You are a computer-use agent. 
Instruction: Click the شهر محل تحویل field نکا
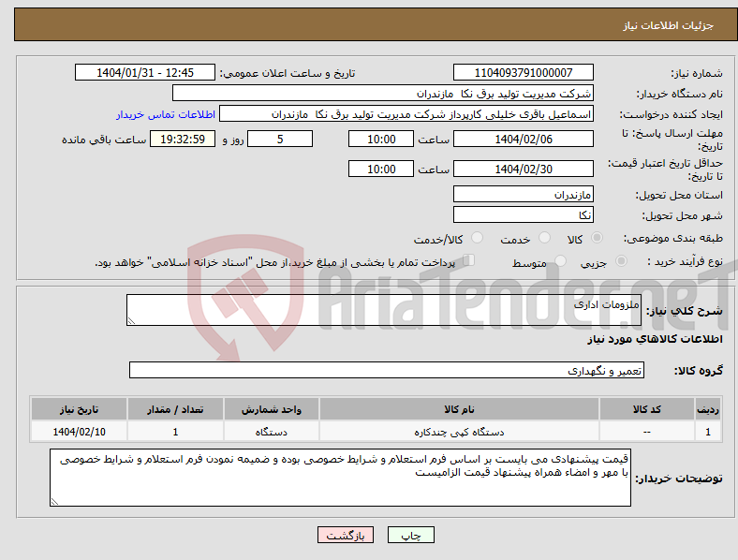tap(523, 214)
